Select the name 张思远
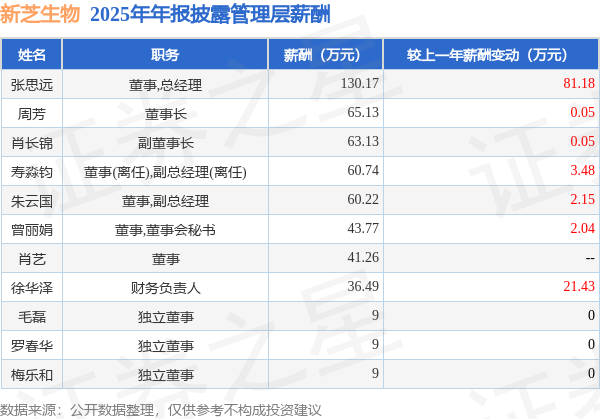 32,85
